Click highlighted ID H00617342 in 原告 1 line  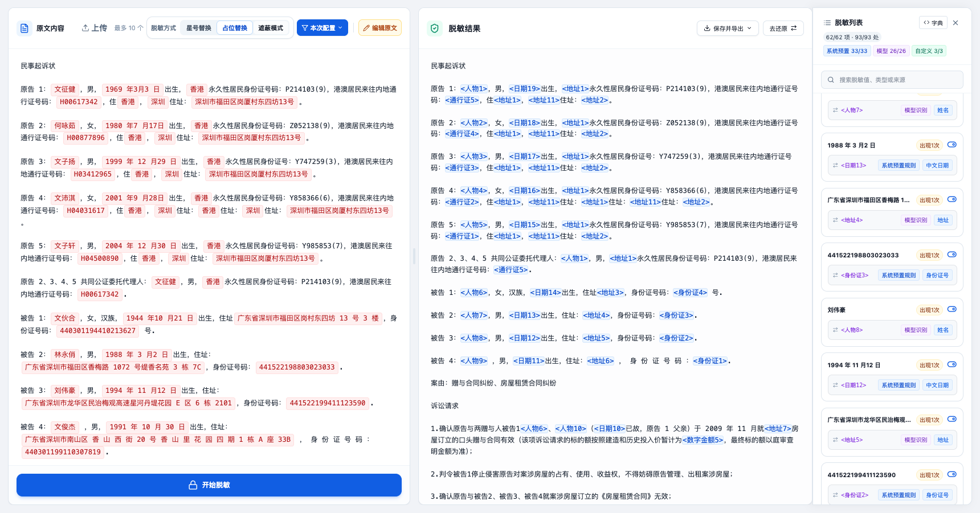79,102
